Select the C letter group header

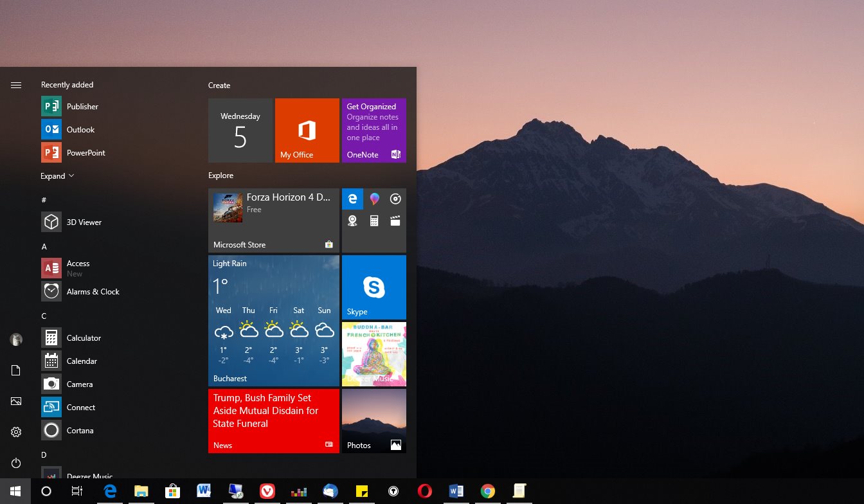(44, 316)
